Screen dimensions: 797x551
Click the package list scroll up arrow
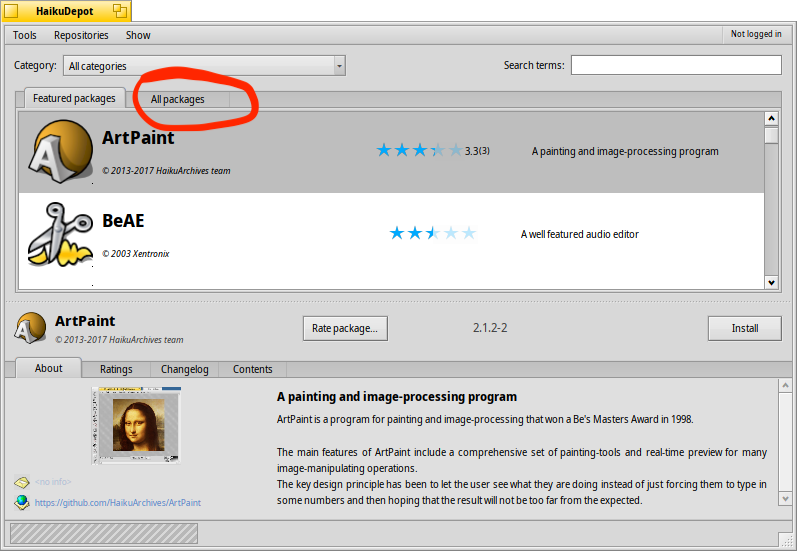[x=772, y=118]
